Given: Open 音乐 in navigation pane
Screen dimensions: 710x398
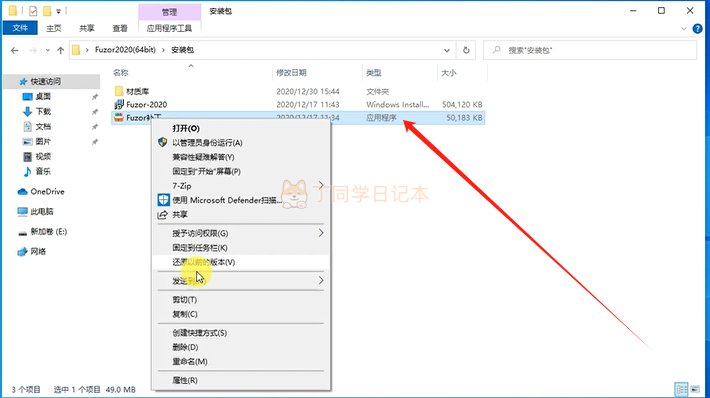Looking at the screenshot, I should point(43,171).
